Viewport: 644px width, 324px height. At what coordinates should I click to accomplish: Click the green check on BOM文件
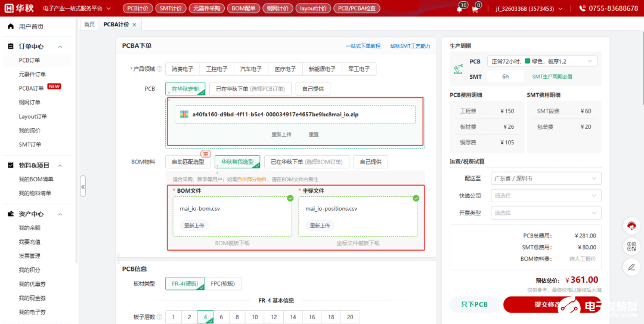pyautogui.click(x=290, y=198)
